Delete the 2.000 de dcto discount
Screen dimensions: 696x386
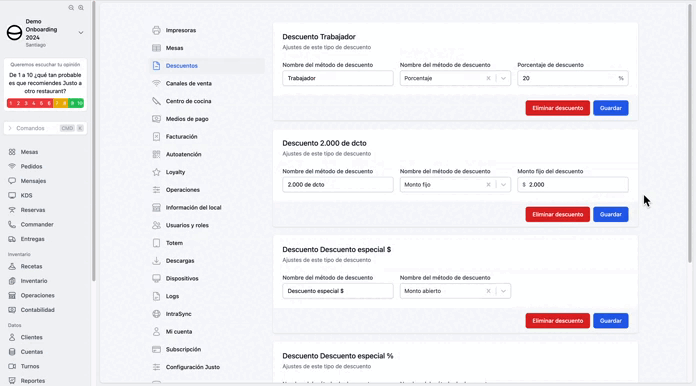558,214
